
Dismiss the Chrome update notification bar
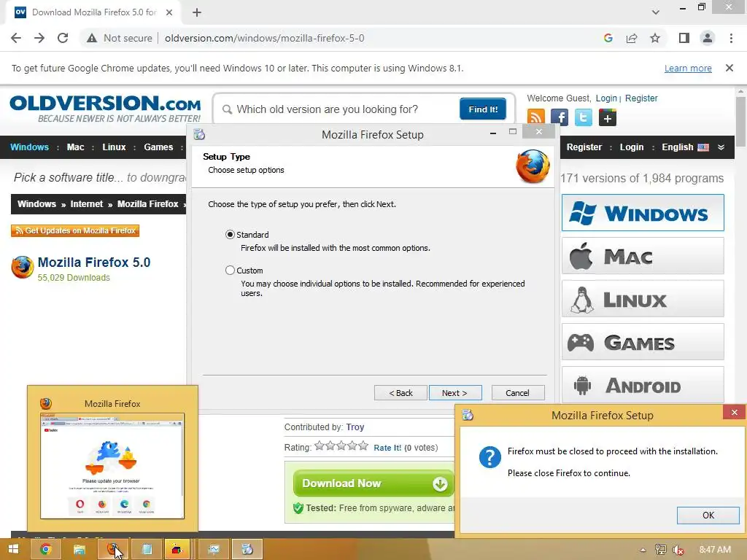729,68
